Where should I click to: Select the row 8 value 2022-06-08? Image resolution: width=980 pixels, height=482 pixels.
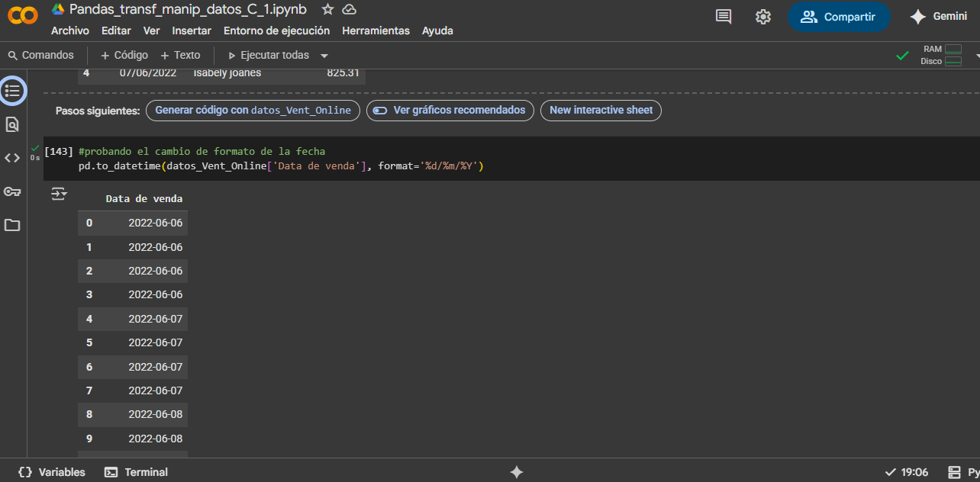click(155, 414)
